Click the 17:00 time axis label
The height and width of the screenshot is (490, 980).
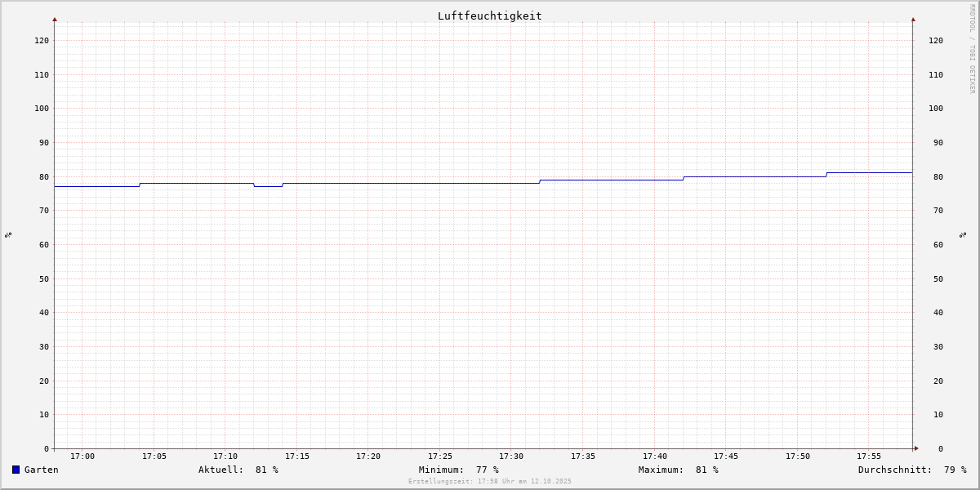pos(82,456)
